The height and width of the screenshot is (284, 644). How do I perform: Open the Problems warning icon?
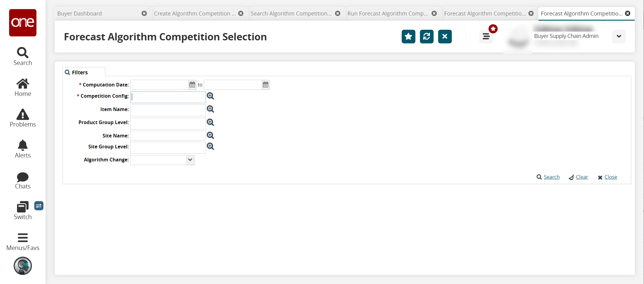23,114
